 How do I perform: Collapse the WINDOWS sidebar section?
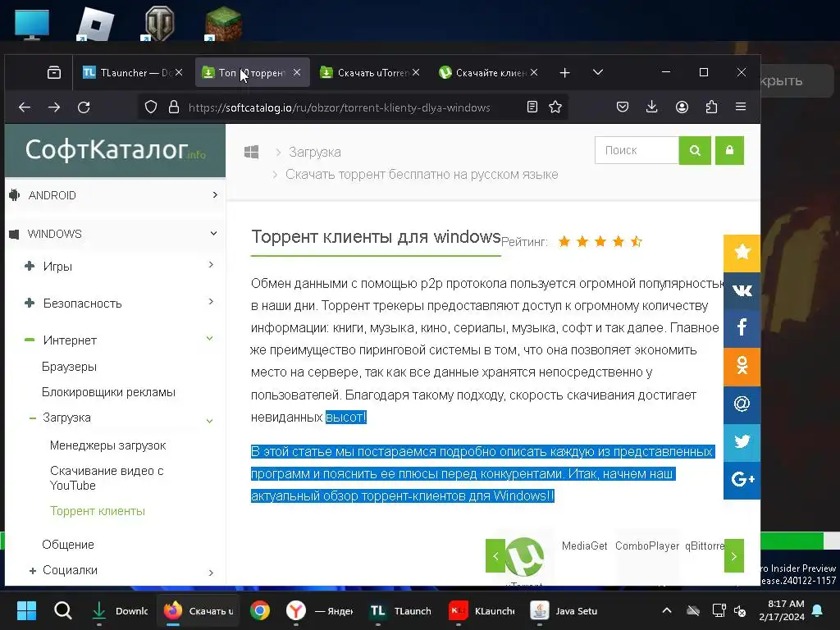(113, 234)
